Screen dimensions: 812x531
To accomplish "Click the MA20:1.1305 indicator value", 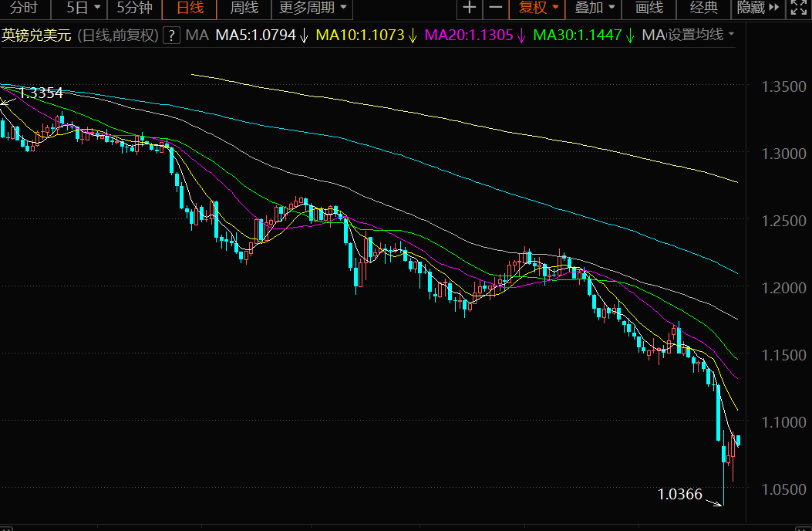I will tap(469, 36).
